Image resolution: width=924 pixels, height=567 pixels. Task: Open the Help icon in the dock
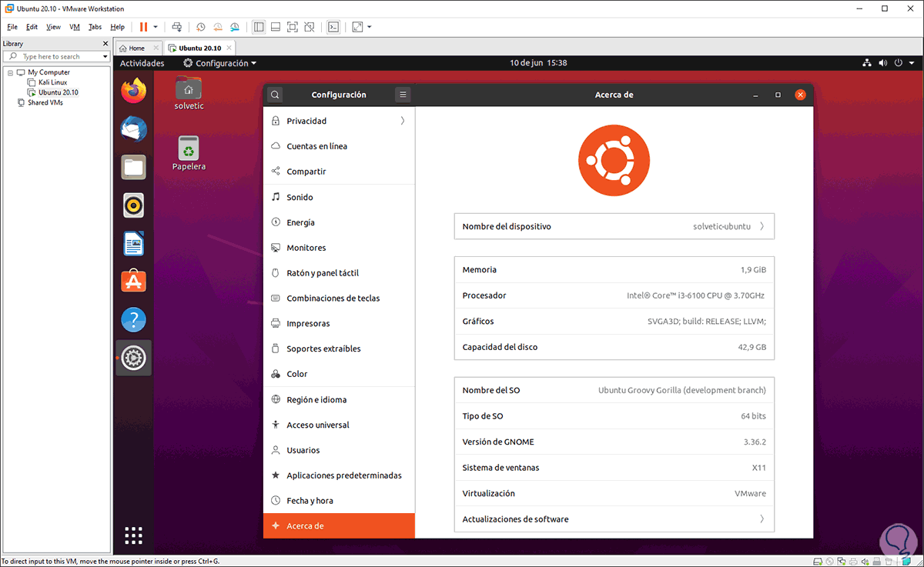134,320
